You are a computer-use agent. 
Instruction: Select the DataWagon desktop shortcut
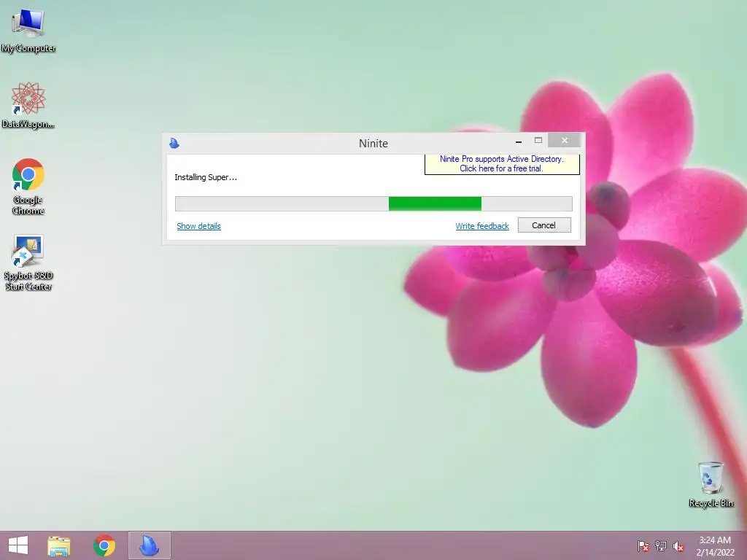pyautogui.click(x=28, y=105)
